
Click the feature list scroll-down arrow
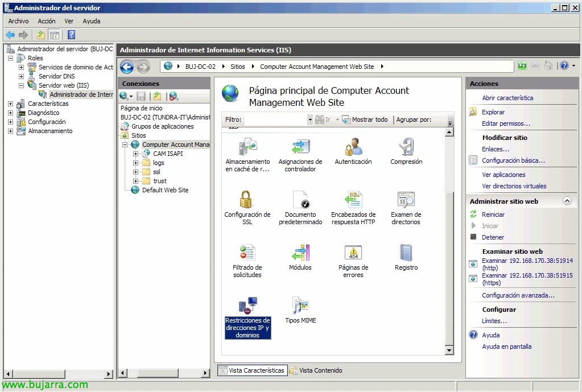click(449, 350)
